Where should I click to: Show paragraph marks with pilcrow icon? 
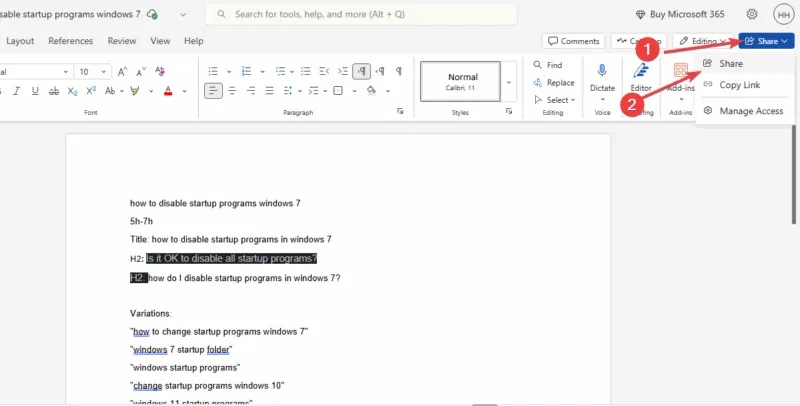coord(399,71)
